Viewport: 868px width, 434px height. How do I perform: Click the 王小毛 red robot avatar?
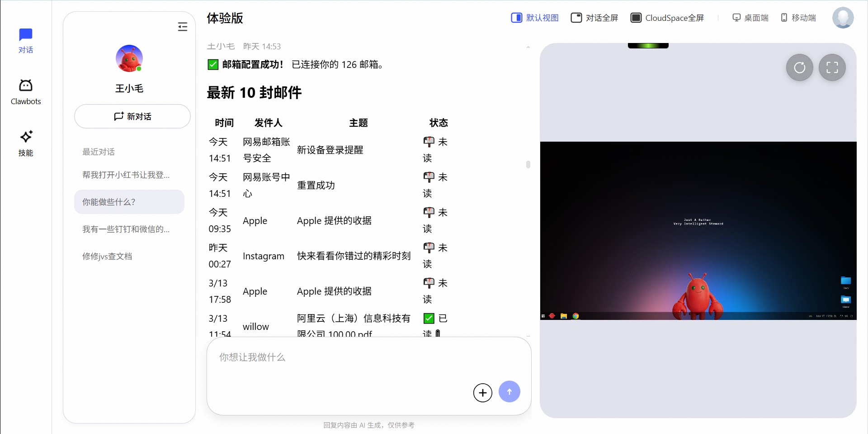click(x=129, y=58)
